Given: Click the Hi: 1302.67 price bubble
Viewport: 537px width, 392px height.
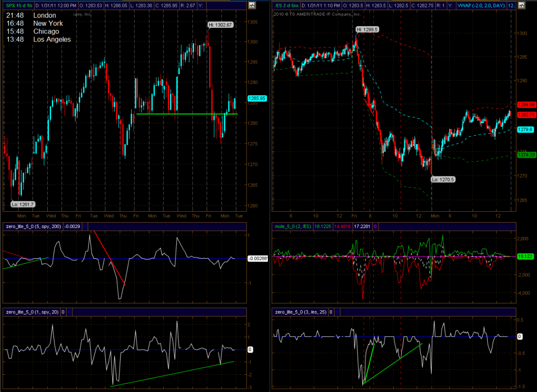Looking at the screenshot, I should 221,25.
